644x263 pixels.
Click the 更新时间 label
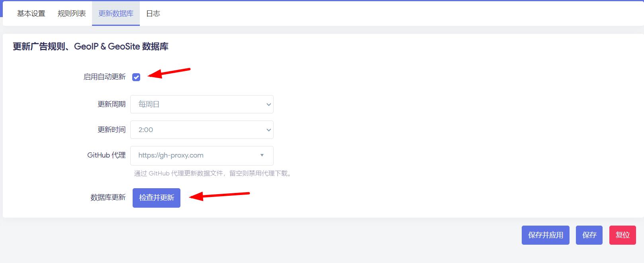click(112, 130)
